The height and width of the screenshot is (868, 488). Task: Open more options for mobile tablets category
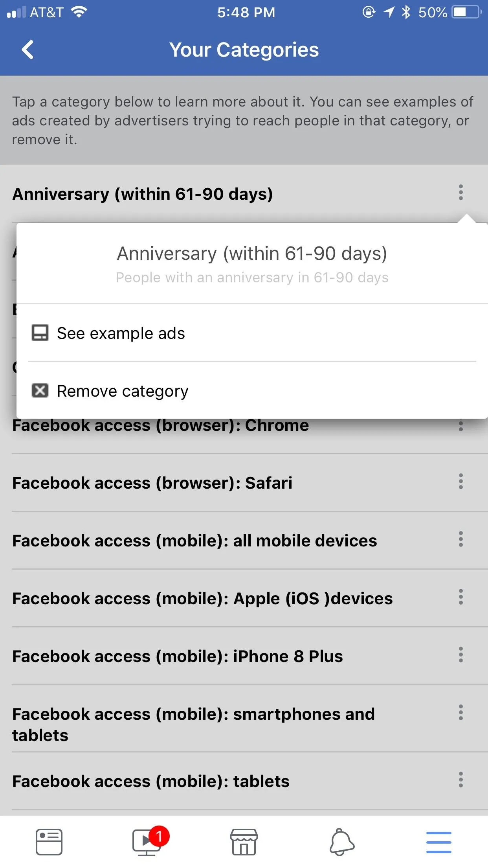tap(460, 780)
